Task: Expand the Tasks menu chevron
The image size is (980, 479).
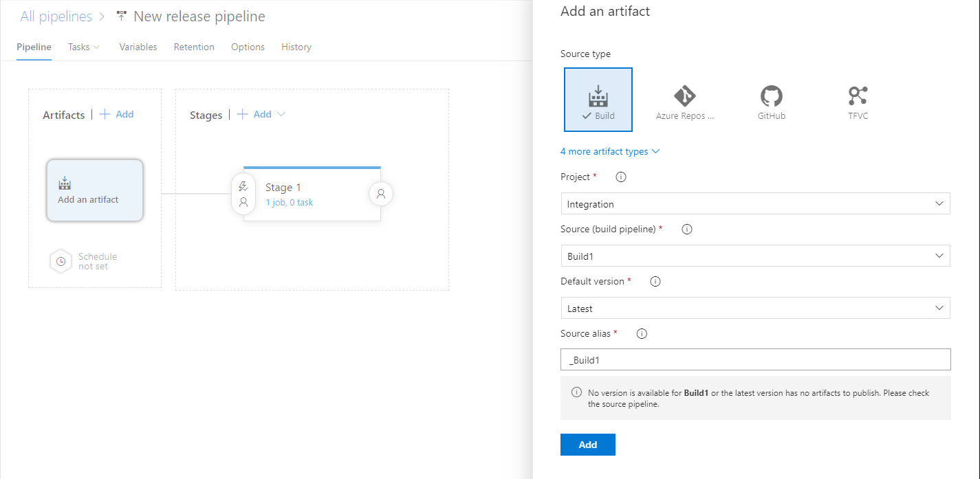Action: pos(96,46)
